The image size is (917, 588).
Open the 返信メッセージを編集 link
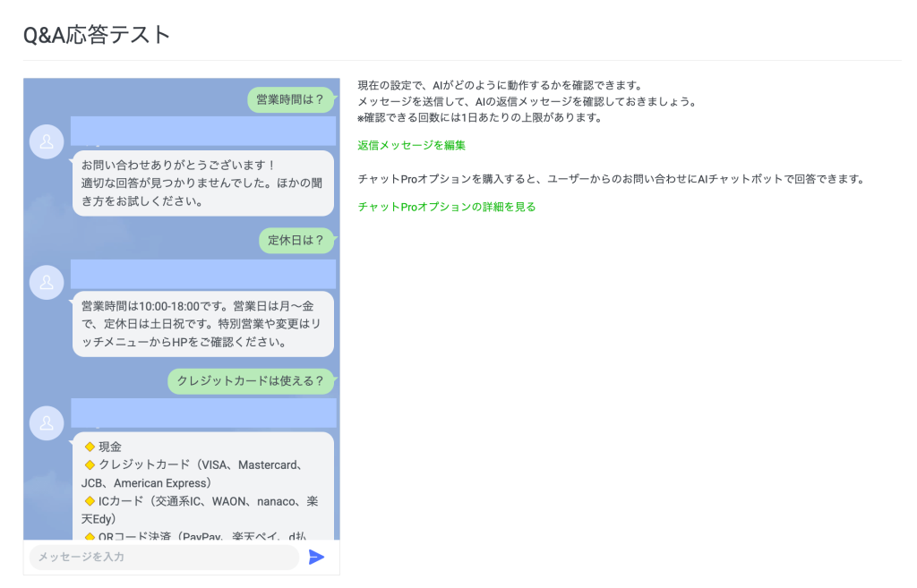pos(409,144)
